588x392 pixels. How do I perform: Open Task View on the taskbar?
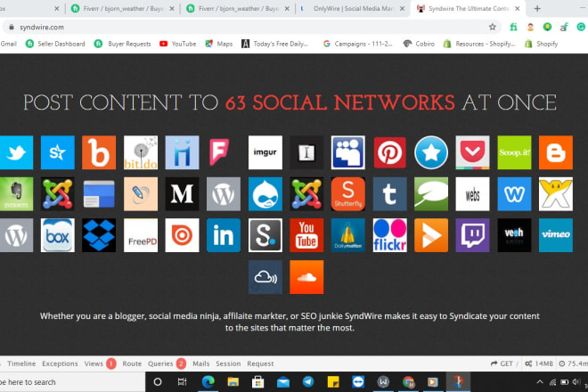pos(183,382)
